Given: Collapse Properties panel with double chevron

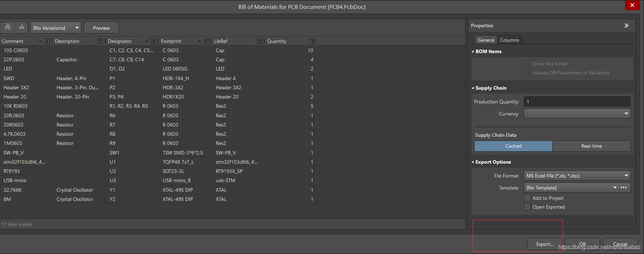Looking at the screenshot, I should click(x=626, y=26).
